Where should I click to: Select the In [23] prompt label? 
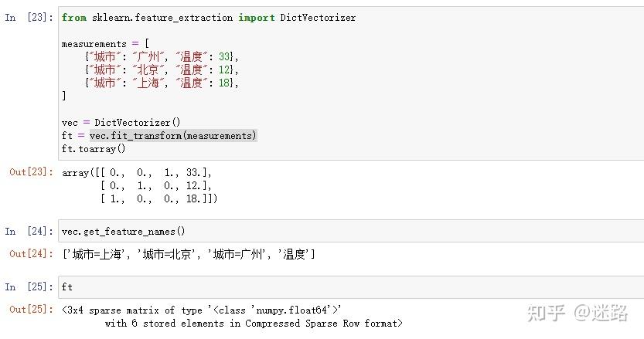(x=29, y=18)
